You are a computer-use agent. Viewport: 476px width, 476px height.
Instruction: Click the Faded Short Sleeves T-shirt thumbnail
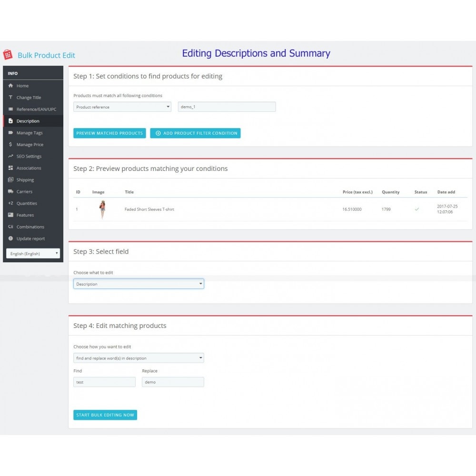click(x=102, y=209)
